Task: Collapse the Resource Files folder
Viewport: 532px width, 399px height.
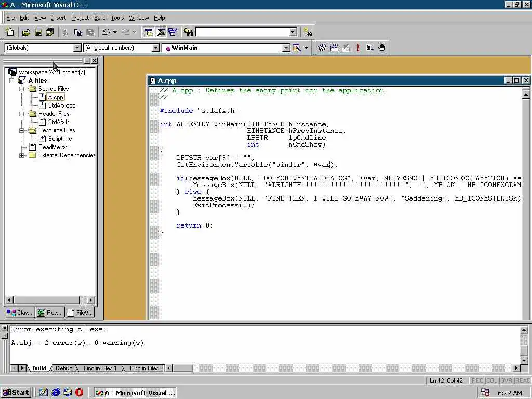Action: (x=21, y=130)
